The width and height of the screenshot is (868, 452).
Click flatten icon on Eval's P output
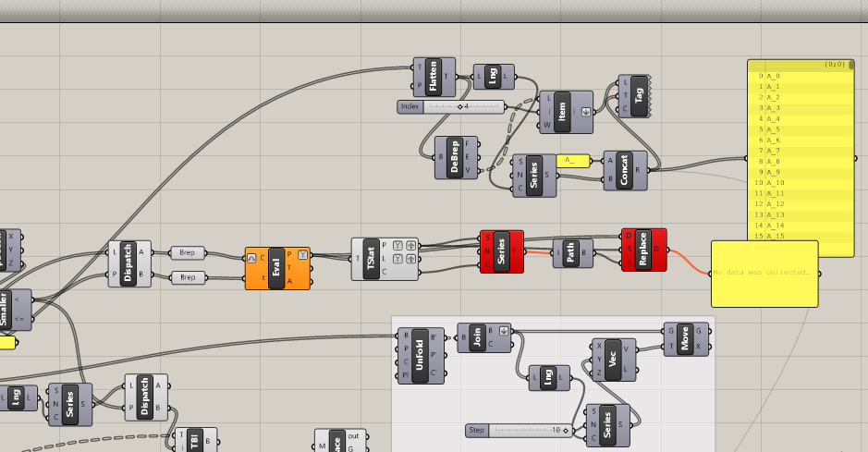pyautogui.click(x=303, y=254)
